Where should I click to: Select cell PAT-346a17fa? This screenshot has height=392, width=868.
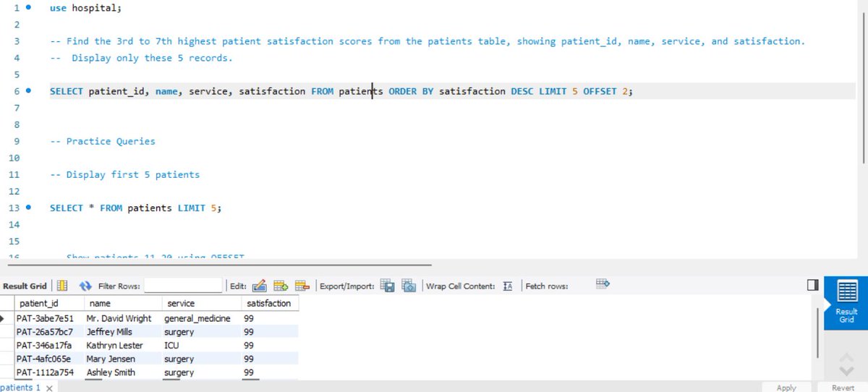(49, 346)
